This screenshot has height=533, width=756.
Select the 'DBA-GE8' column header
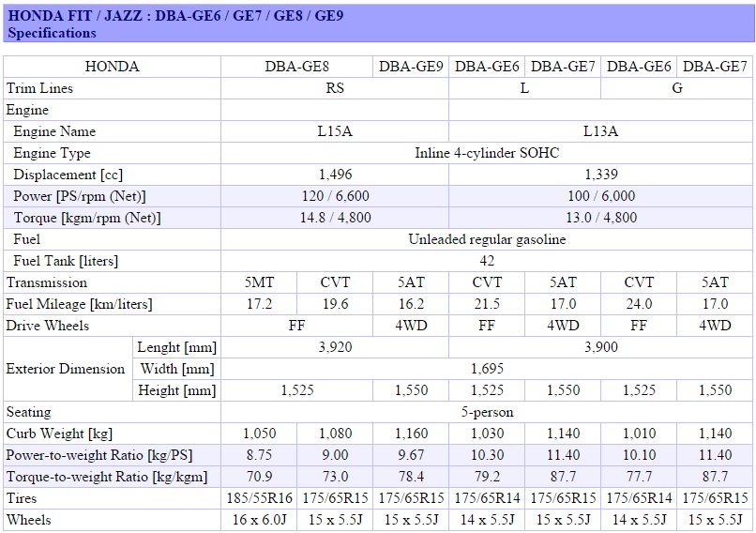click(x=297, y=66)
